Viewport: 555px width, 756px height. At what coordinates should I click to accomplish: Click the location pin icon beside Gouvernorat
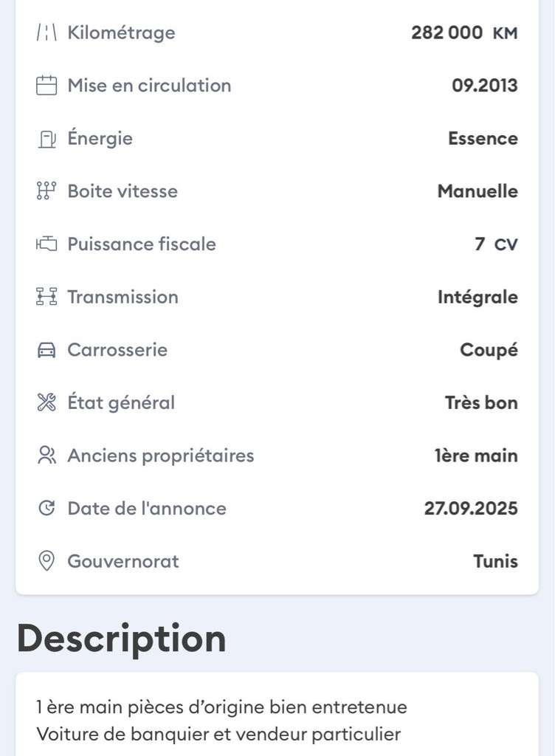[x=46, y=561]
